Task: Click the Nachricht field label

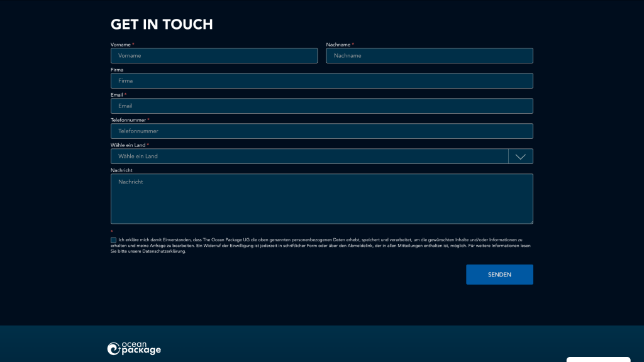Action: [121, 170]
